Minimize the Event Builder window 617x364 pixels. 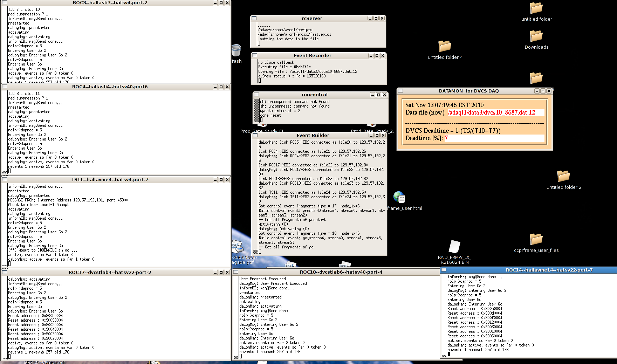(x=371, y=136)
